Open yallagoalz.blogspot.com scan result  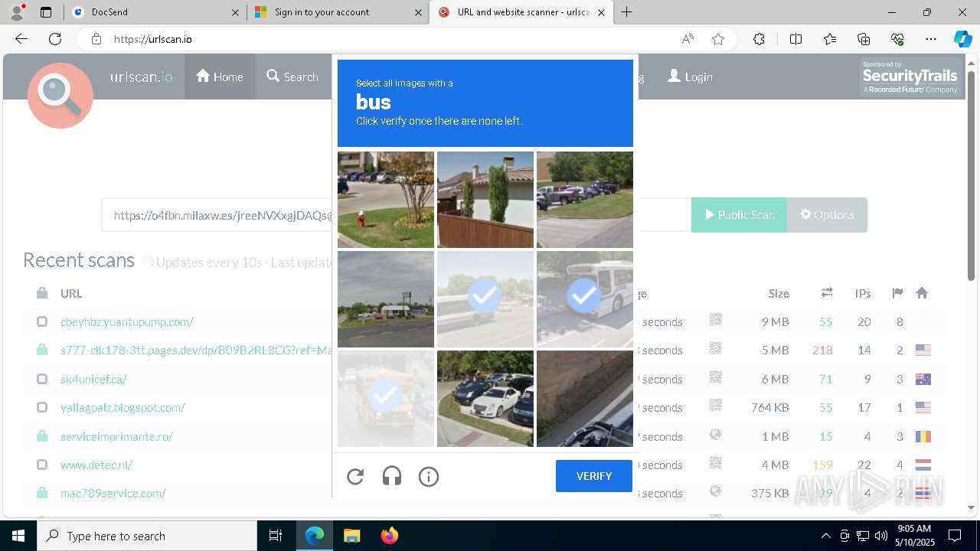coord(122,407)
